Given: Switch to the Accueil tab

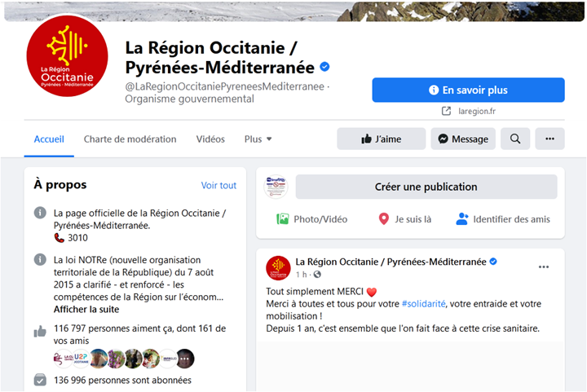Looking at the screenshot, I should pos(49,139).
